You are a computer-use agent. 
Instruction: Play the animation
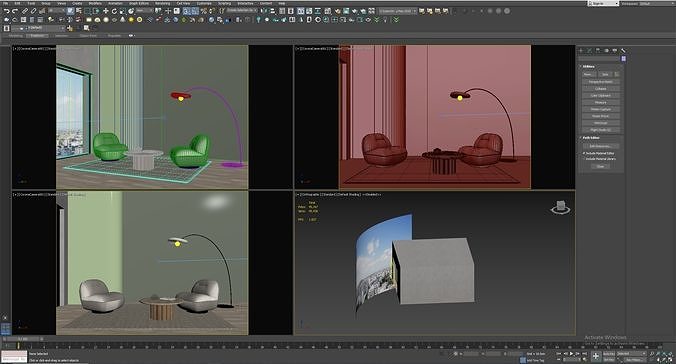572,354
